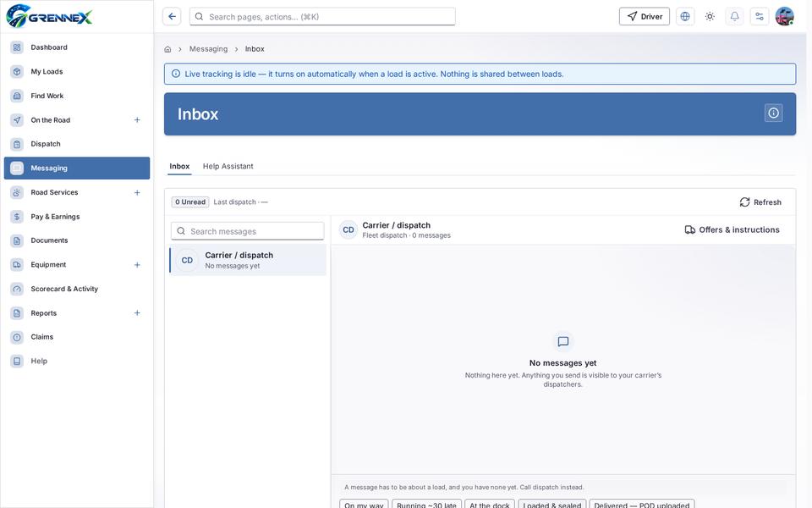The width and height of the screenshot is (812, 508).
Task: Click the Driver role button
Action: 645,17
